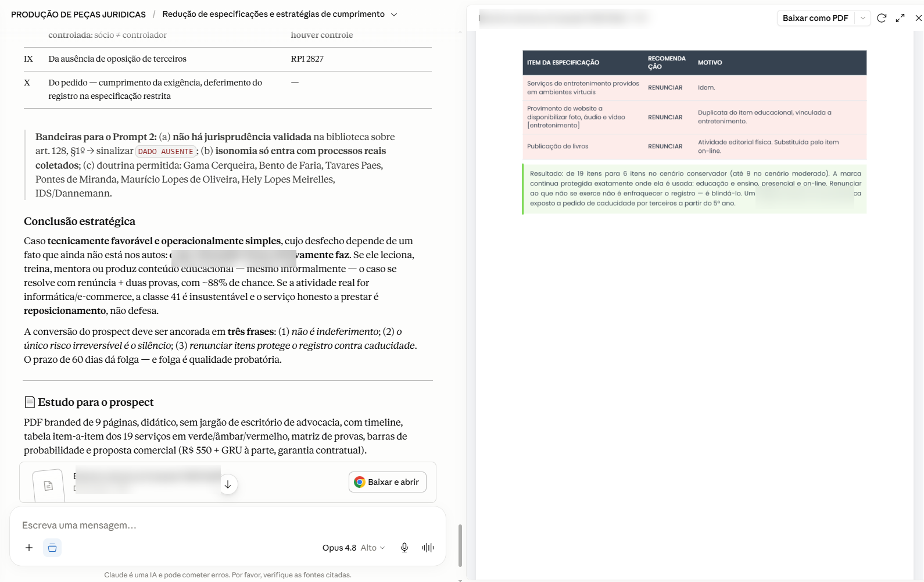The image size is (924, 582).
Task: Click the Bandeiras para o Prompt 2 text
Action: pos(96,137)
